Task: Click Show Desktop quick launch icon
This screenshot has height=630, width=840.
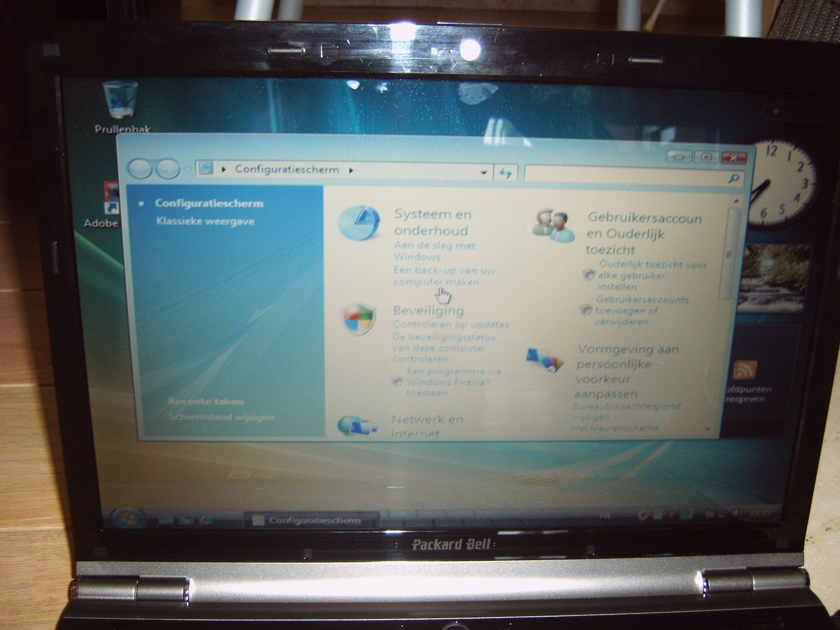Action: coord(166,519)
